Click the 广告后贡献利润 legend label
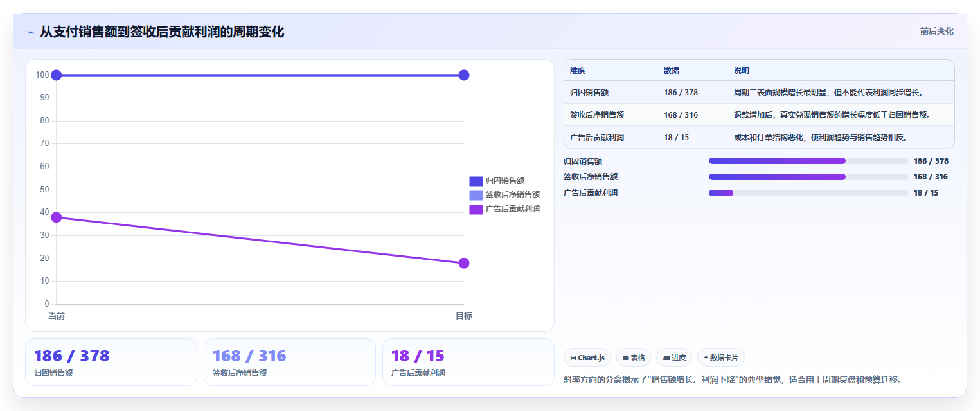Image resolution: width=980 pixels, height=411 pixels. tap(513, 209)
